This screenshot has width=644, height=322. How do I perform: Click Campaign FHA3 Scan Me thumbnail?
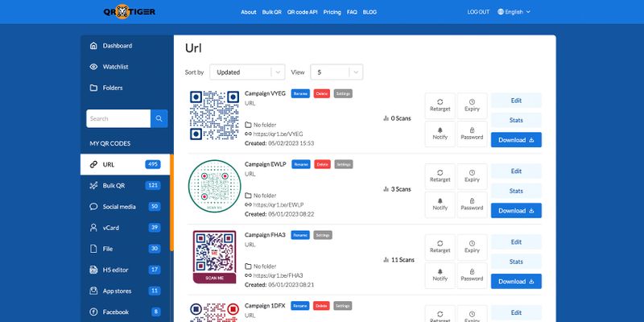[214, 257]
